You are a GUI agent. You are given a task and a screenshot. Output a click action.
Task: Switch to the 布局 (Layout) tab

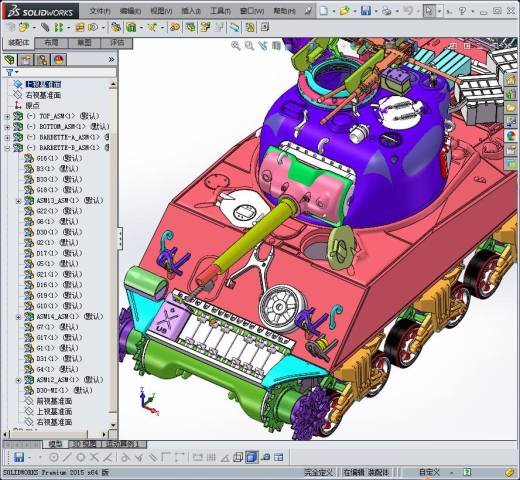click(51, 43)
